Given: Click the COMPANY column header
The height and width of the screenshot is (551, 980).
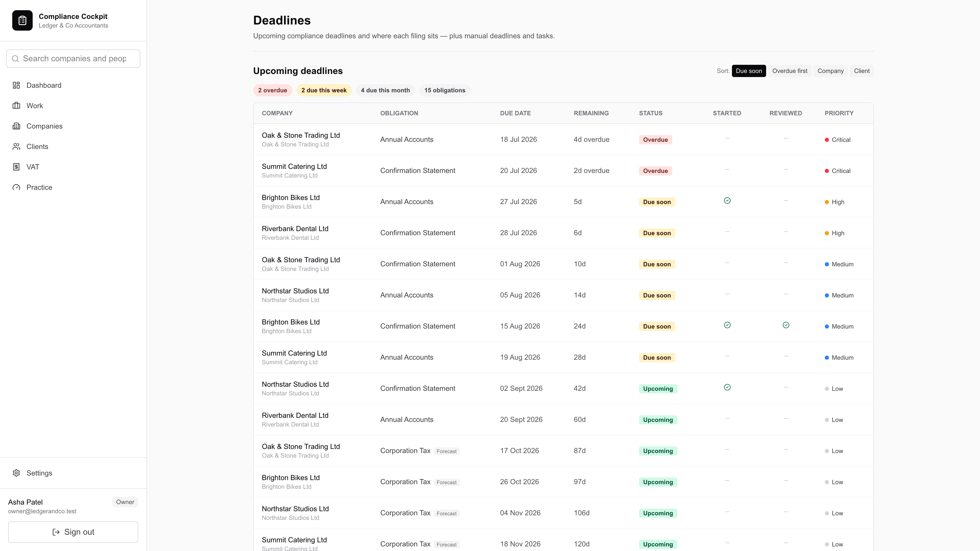Looking at the screenshot, I should coord(277,113).
